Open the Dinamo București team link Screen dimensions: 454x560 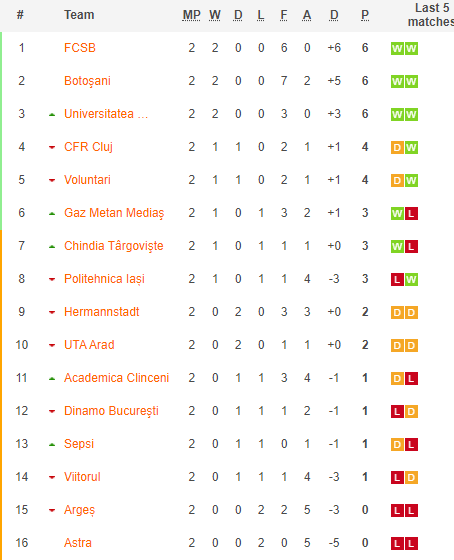(111, 411)
